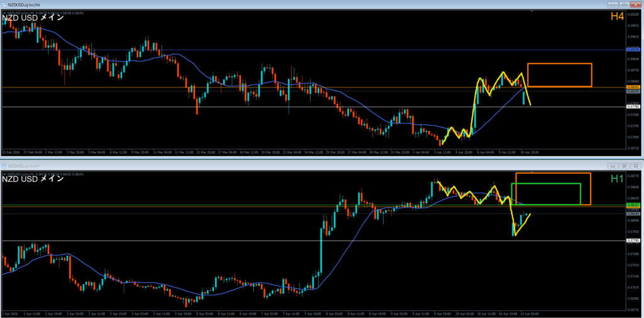Click the H1 chart window icon
Screen dimensions: 644x318
pos(4,165)
